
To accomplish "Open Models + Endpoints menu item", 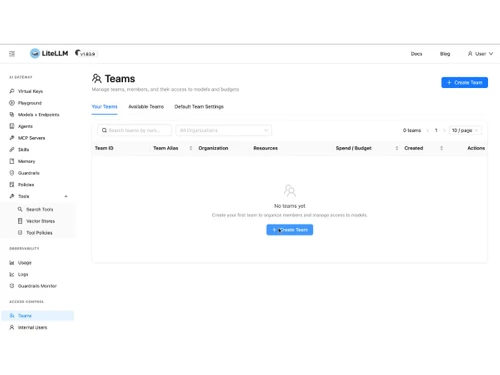I will [x=37, y=114].
